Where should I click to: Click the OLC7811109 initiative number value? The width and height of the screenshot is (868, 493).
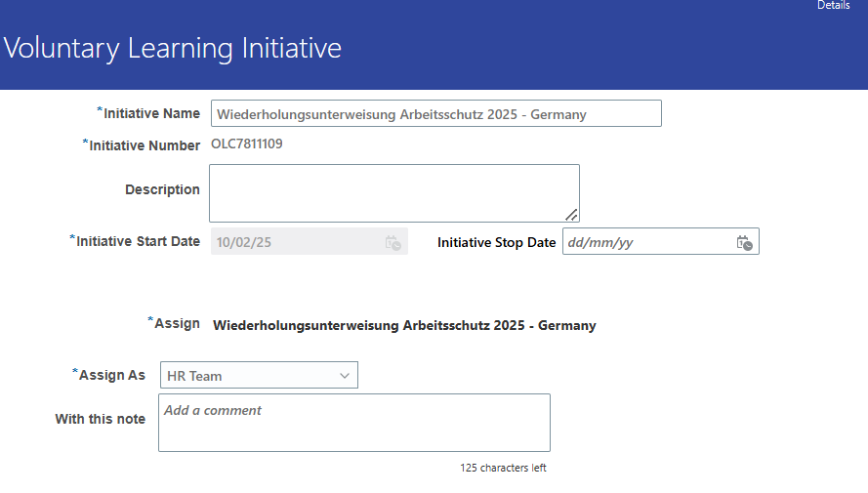[247, 144]
